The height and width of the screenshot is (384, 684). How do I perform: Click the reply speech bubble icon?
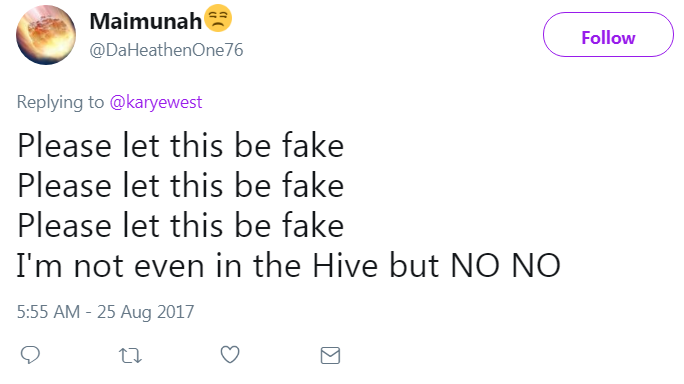pyautogui.click(x=30, y=355)
